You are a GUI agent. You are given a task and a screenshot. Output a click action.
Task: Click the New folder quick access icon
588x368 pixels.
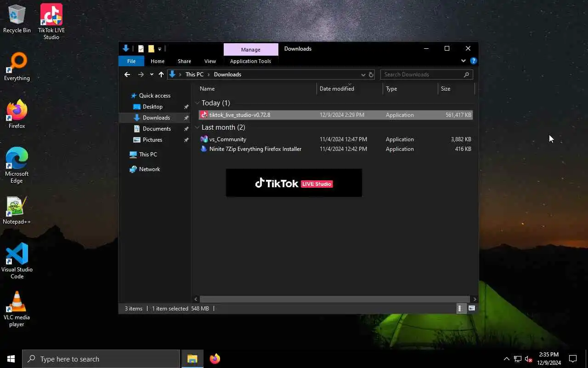click(x=151, y=49)
